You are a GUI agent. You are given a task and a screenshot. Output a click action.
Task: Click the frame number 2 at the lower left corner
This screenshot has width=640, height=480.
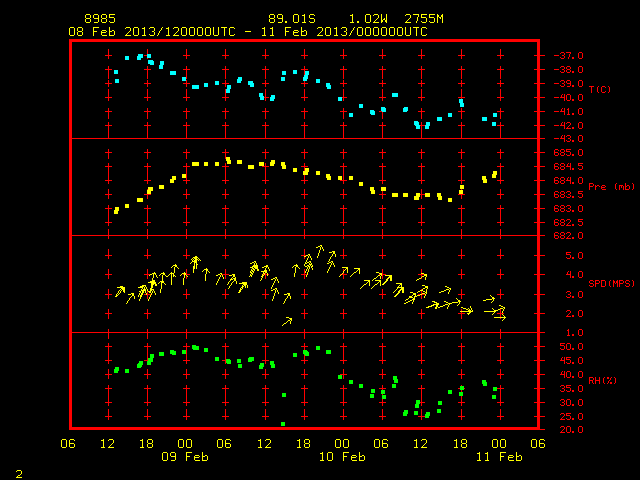click(x=19, y=474)
